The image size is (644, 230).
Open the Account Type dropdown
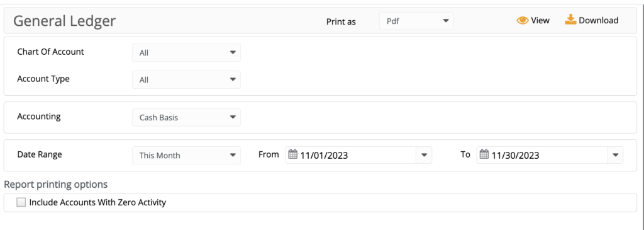pyautogui.click(x=186, y=79)
